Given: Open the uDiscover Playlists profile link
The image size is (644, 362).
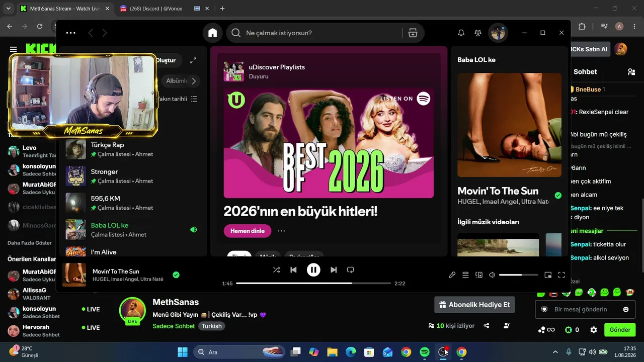Looking at the screenshot, I should [277, 67].
